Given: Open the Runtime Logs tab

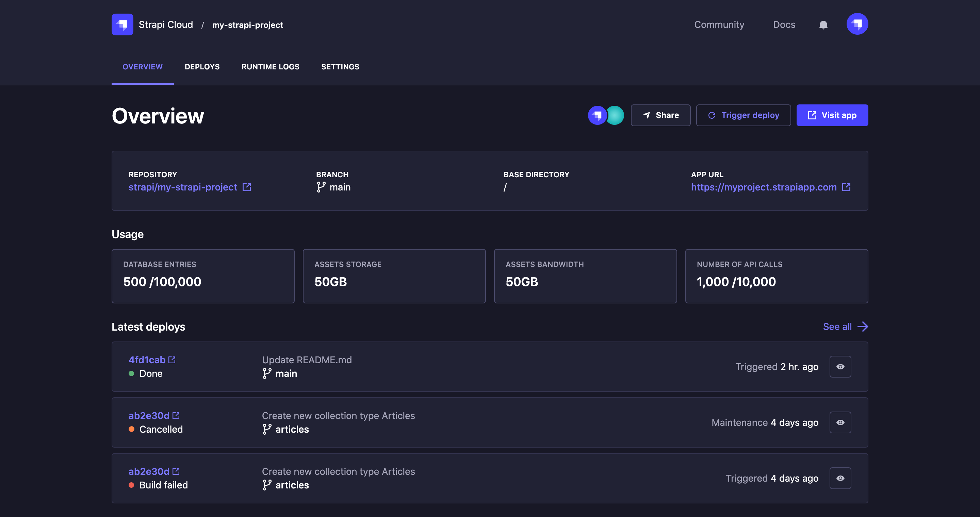Looking at the screenshot, I should [x=270, y=67].
